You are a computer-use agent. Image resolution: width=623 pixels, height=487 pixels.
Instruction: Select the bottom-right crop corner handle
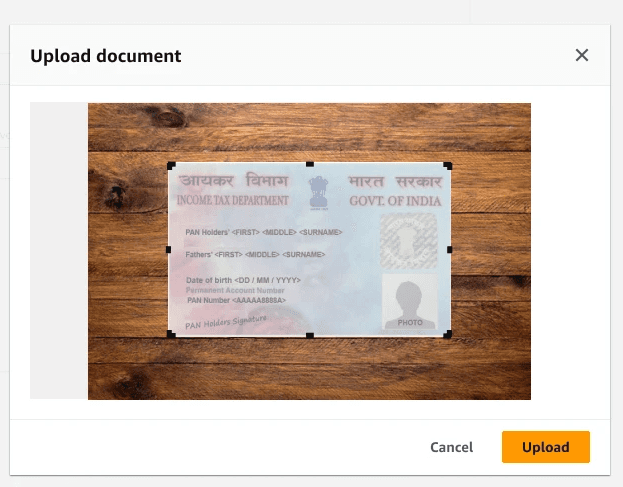[x=447, y=334]
